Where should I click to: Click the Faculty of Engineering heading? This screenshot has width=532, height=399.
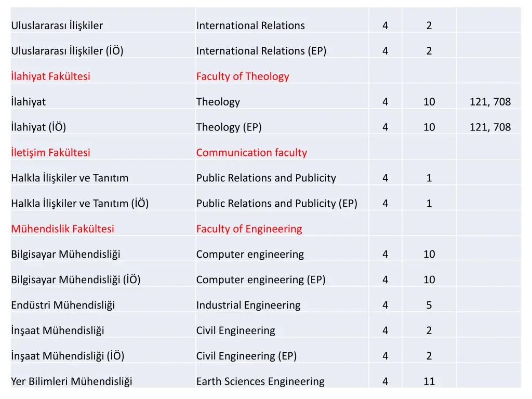point(249,229)
